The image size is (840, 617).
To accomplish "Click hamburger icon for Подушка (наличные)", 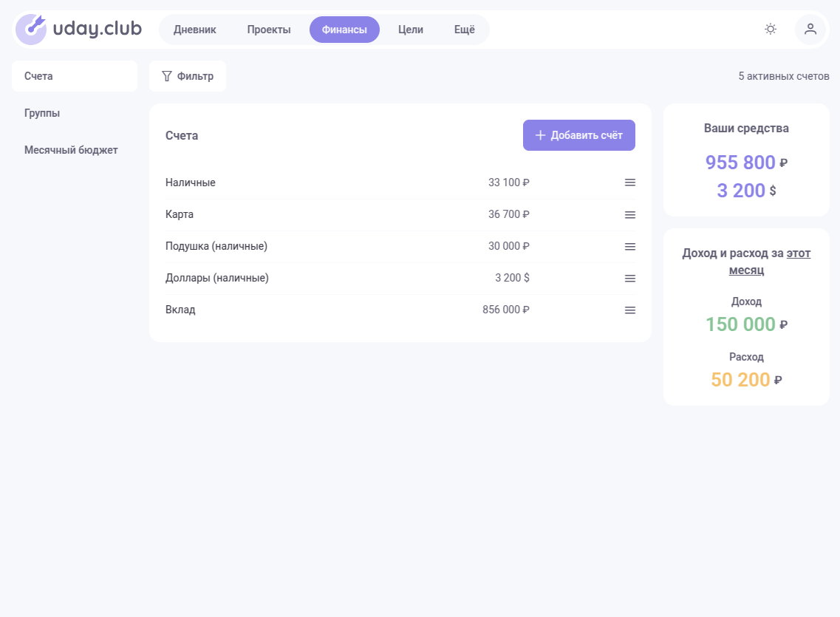I will [x=630, y=246].
